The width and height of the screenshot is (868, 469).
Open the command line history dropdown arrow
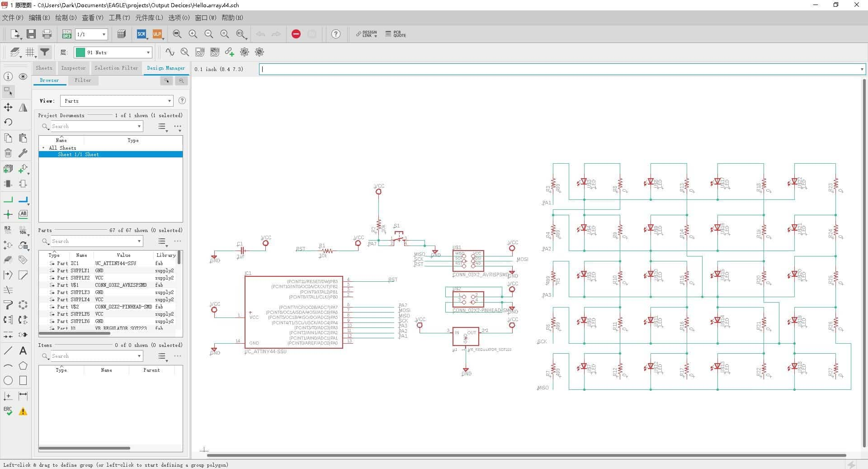(862, 69)
